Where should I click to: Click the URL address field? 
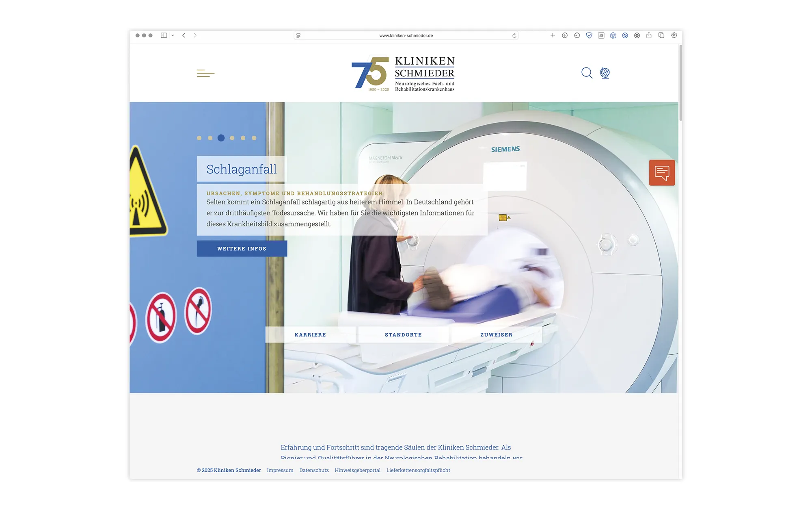point(406,36)
